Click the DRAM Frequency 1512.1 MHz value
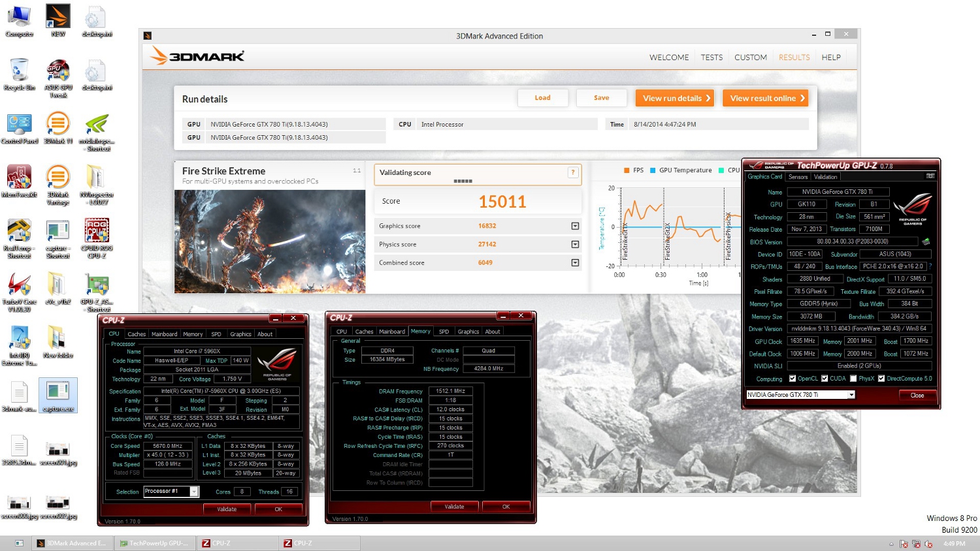 pyautogui.click(x=450, y=391)
